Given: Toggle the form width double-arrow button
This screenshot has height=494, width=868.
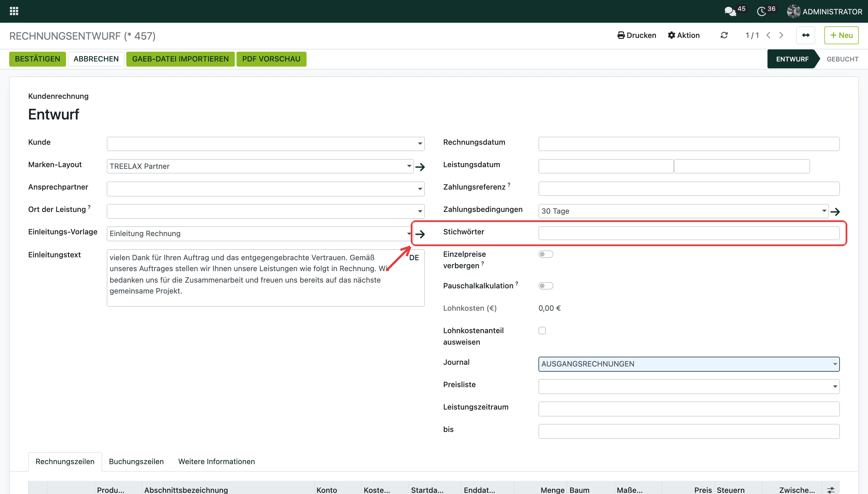Looking at the screenshot, I should [x=806, y=35].
